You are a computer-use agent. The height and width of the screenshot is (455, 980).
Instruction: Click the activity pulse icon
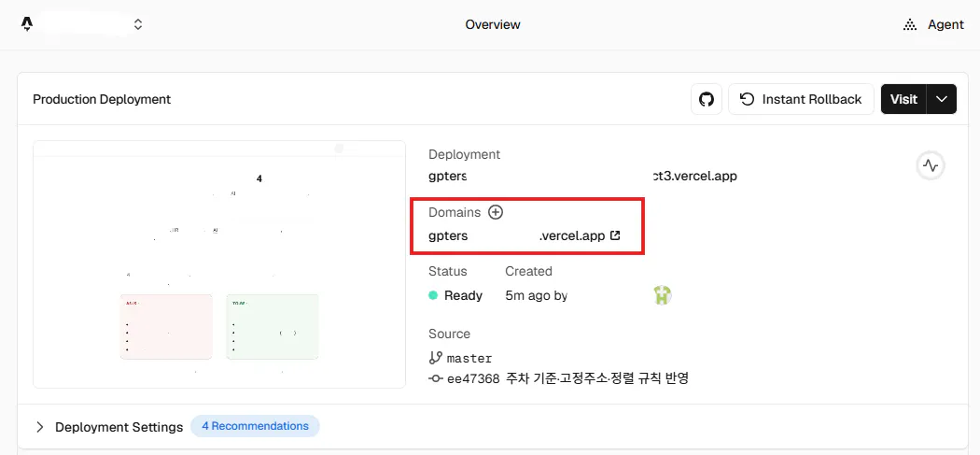coord(931,166)
